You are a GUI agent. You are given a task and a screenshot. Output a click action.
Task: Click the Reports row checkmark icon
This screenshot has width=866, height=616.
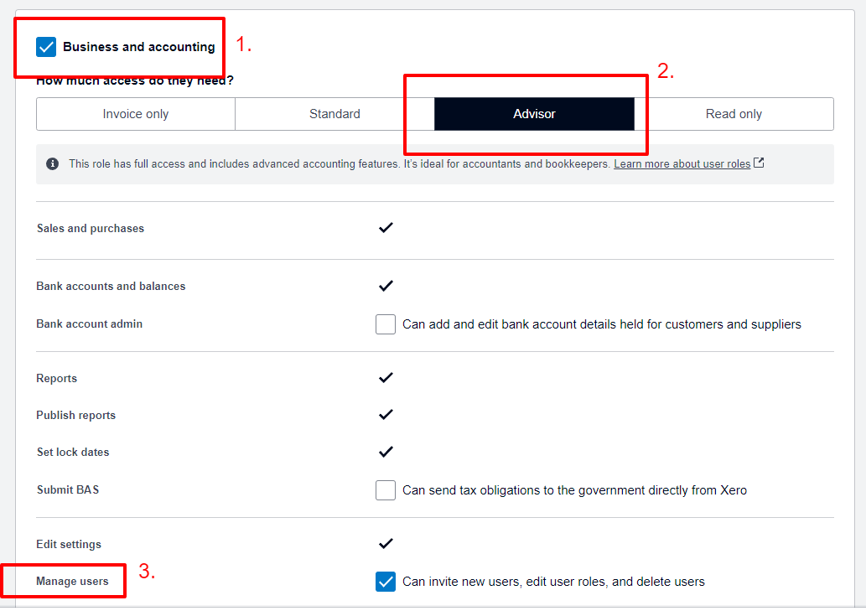click(386, 377)
